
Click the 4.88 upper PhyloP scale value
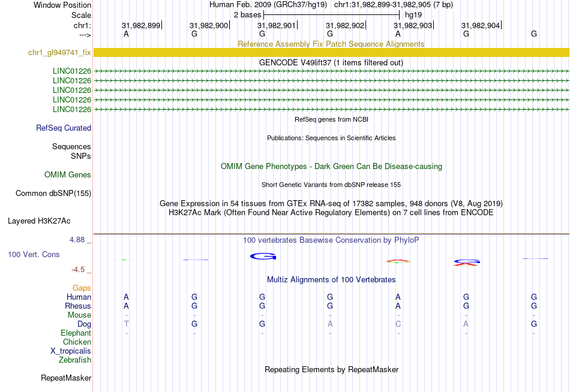(x=77, y=240)
